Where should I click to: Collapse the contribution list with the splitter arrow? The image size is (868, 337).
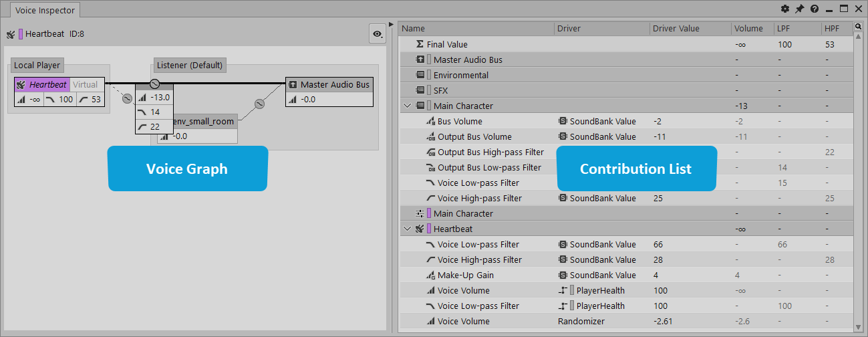point(392,24)
